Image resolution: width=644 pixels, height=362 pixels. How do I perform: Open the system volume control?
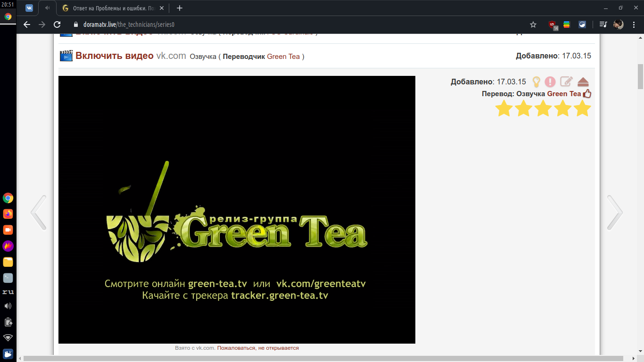8,306
